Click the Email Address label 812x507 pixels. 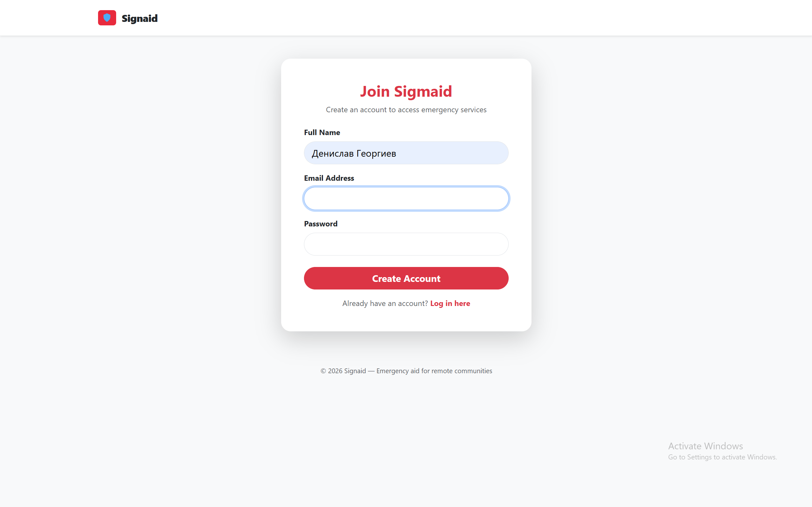click(329, 178)
